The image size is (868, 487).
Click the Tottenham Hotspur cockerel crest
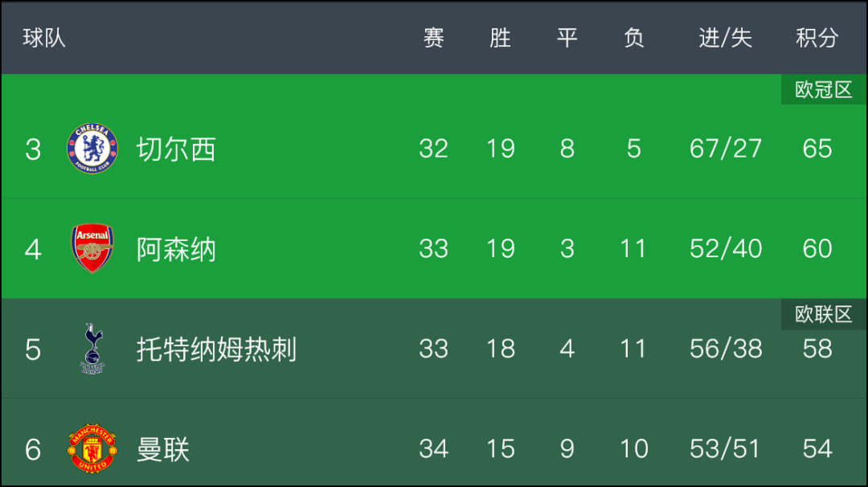pos(92,349)
